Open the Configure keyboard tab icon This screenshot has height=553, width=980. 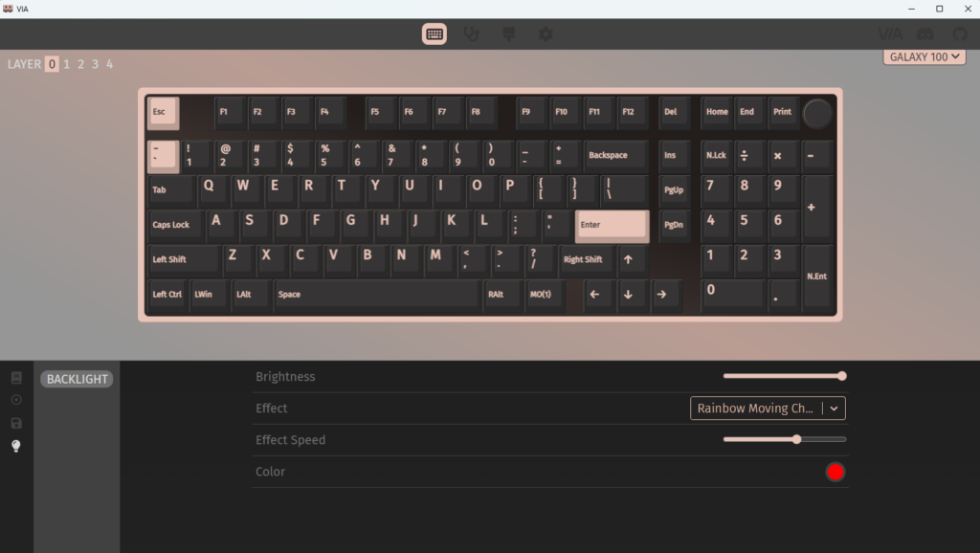434,34
